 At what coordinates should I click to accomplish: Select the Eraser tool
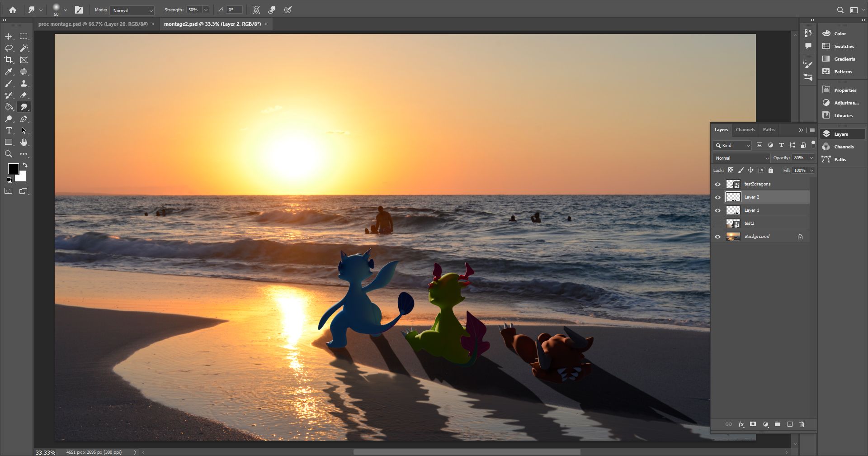coord(24,95)
